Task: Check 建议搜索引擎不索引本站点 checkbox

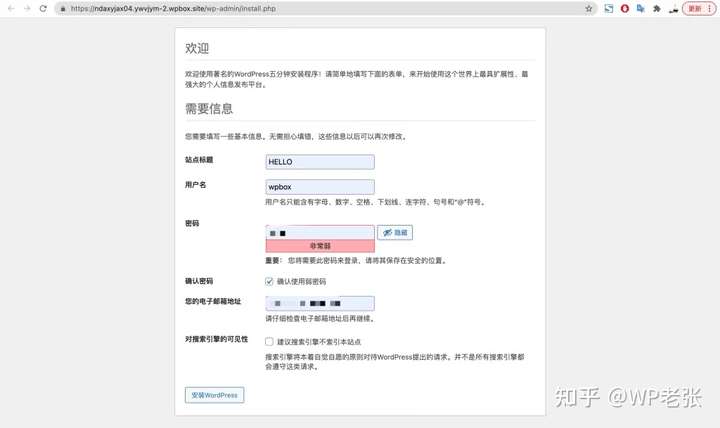Action: [x=269, y=342]
